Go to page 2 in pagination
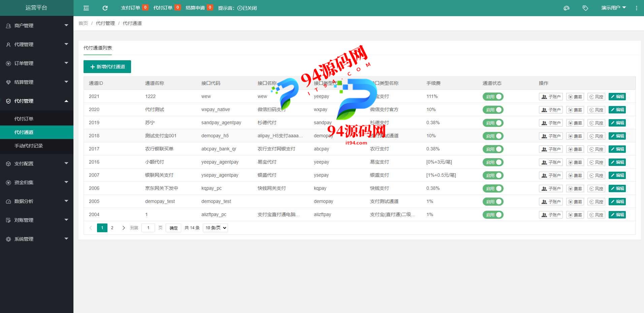 point(112,228)
